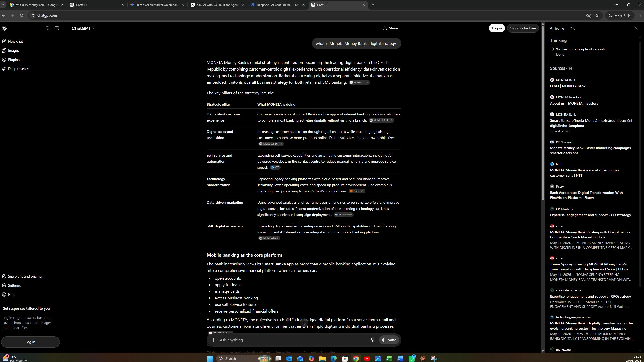Open File Explorer from the taskbar
Viewport: 644px width, 362px height.
coord(322,358)
